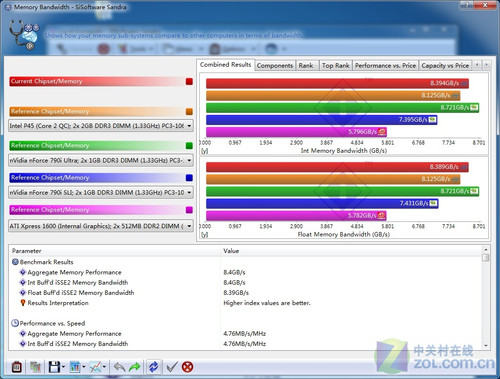This screenshot has width=500, height=379.
Task: Click the red cancel X icon
Action: tap(188, 367)
